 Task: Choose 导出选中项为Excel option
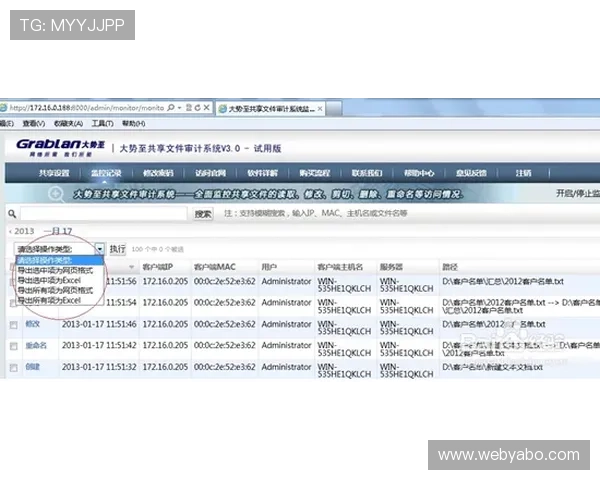(x=59, y=280)
